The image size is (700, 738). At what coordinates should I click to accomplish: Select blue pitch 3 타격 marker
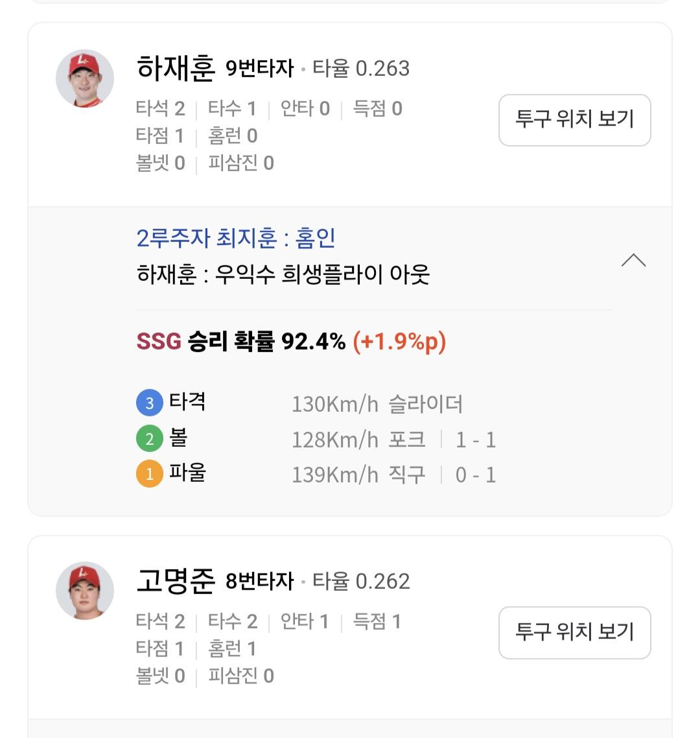149,403
